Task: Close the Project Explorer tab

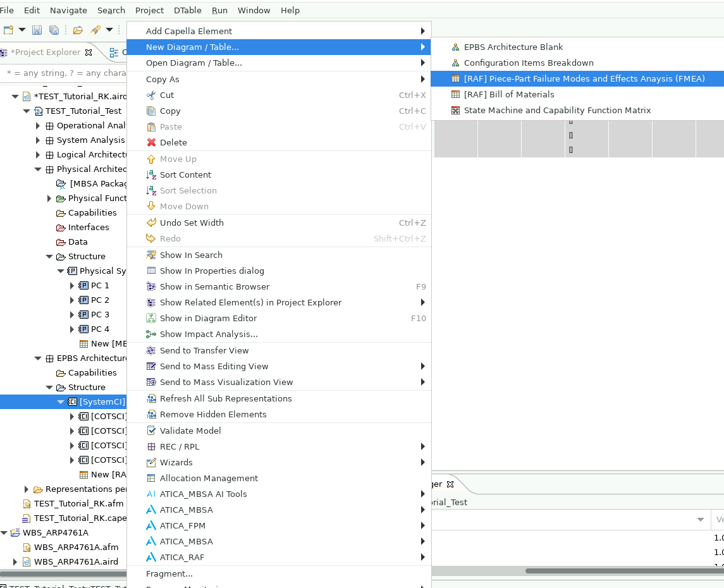Action: (x=89, y=52)
